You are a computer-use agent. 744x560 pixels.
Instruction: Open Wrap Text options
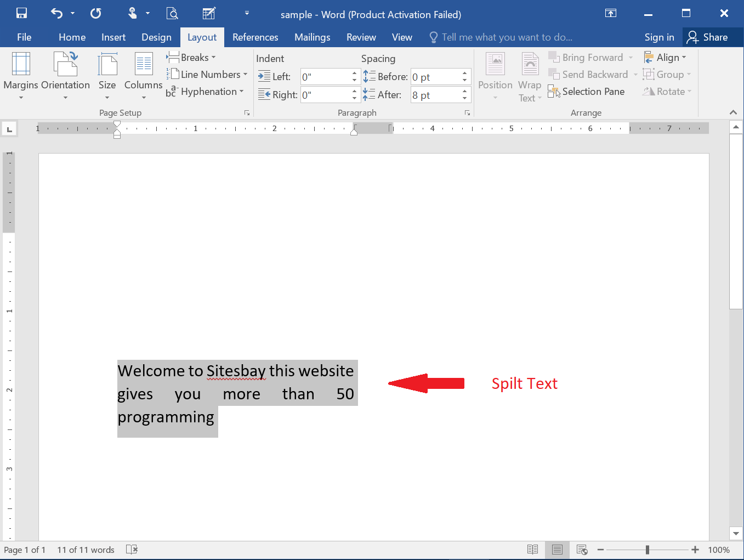pyautogui.click(x=530, y=77)
